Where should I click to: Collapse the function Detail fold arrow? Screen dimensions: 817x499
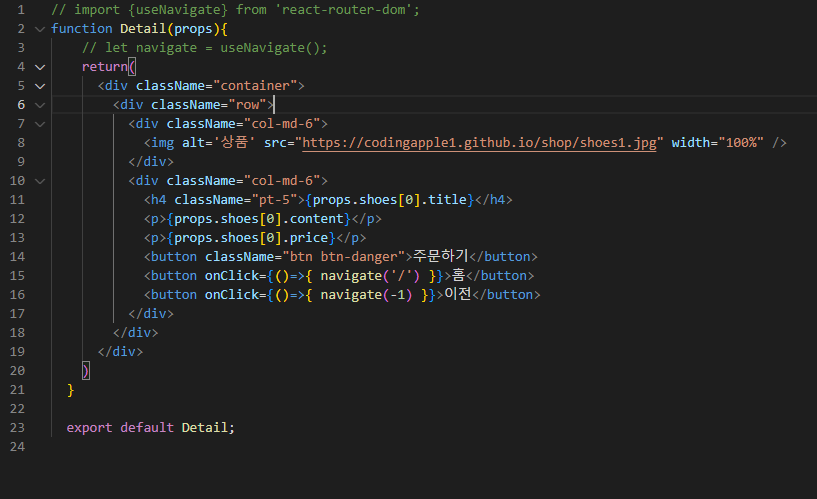(40, 29)
